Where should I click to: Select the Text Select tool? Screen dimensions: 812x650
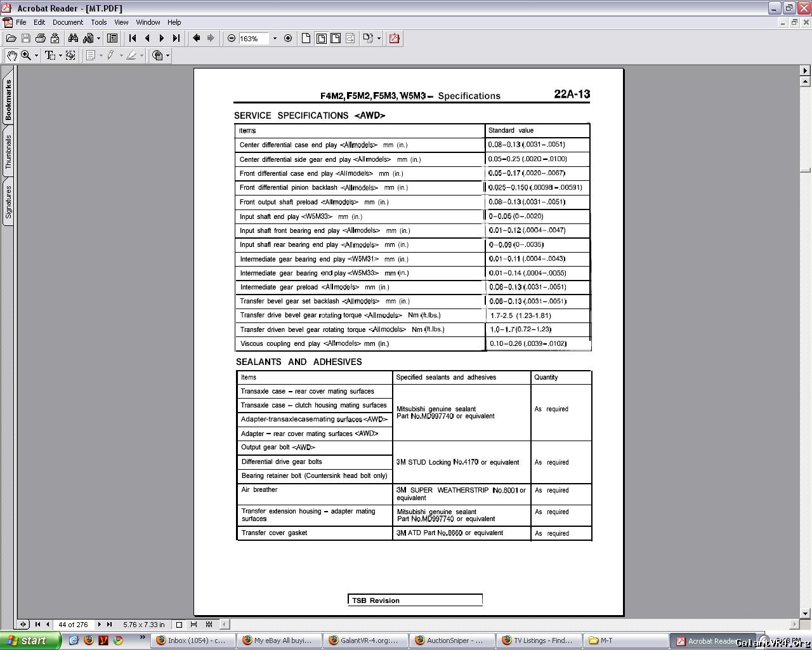coord(50,56)
